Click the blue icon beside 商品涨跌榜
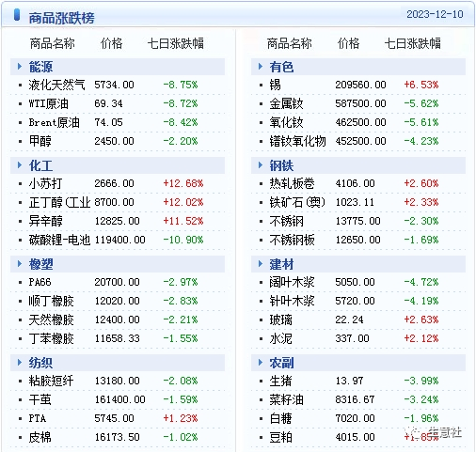This screenshot has height=452, width=476. coord(17,15)
